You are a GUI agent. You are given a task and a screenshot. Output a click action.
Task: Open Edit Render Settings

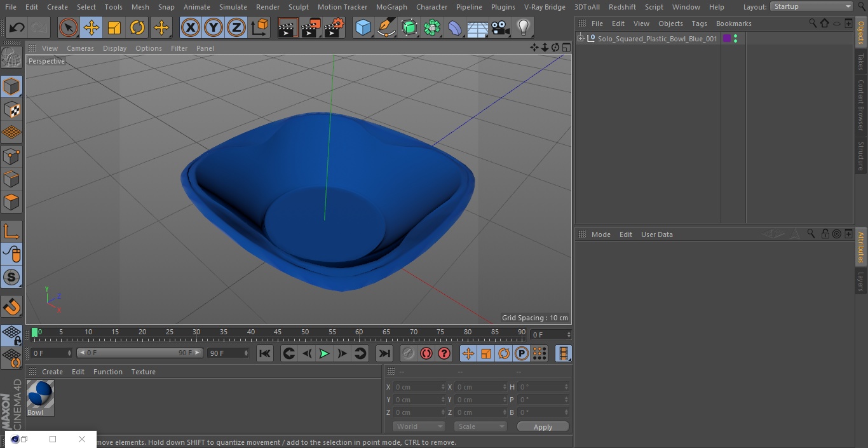point(334,27)
